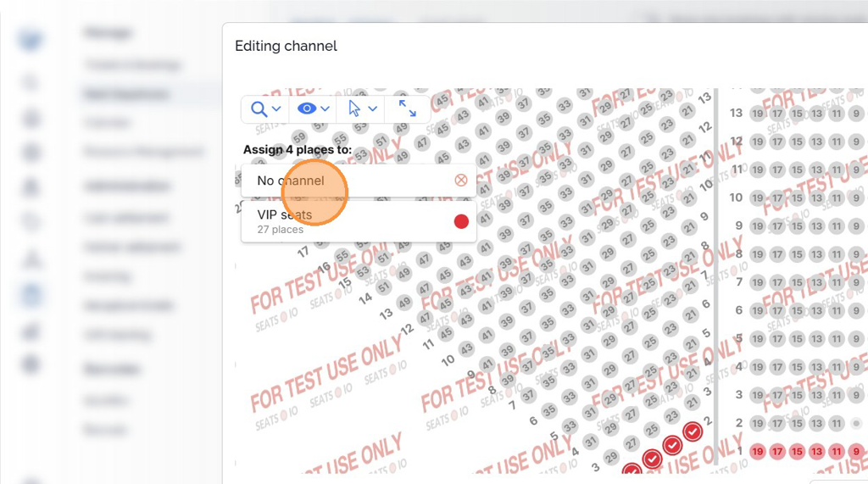Screen dimensions: 868x484
Task: Select red seat 15 in right-block row 1
Action: pos(797,451)
